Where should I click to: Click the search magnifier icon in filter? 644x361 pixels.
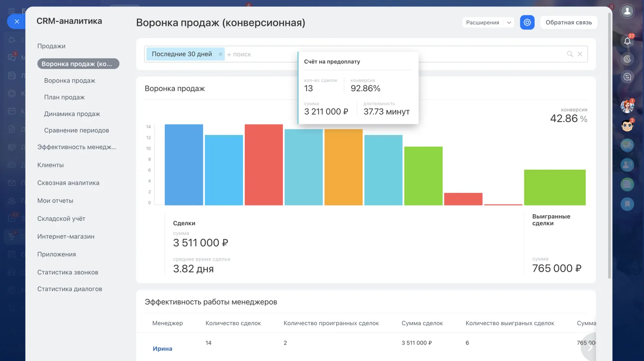(x=570, y=54)
